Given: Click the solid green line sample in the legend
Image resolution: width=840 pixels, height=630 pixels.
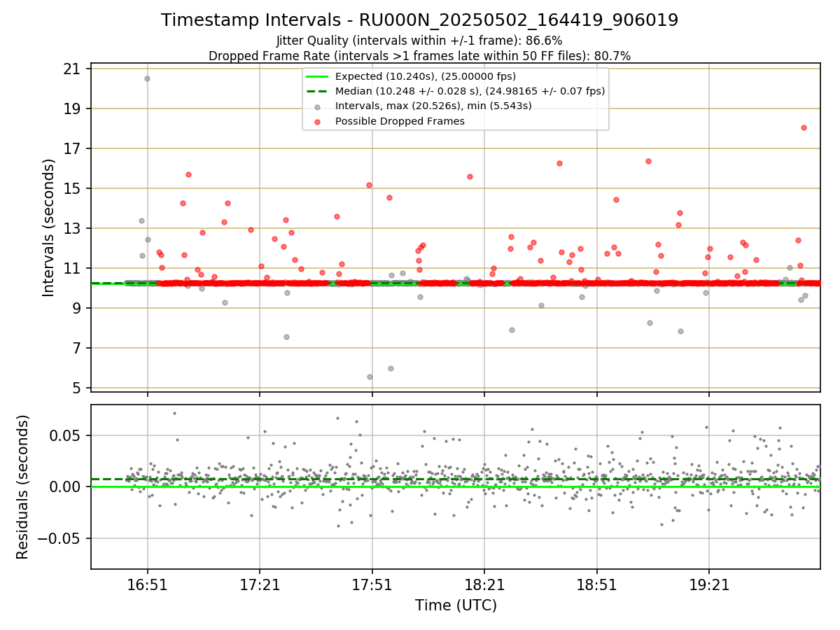Looking at the screenshot, I should (318, 76).
